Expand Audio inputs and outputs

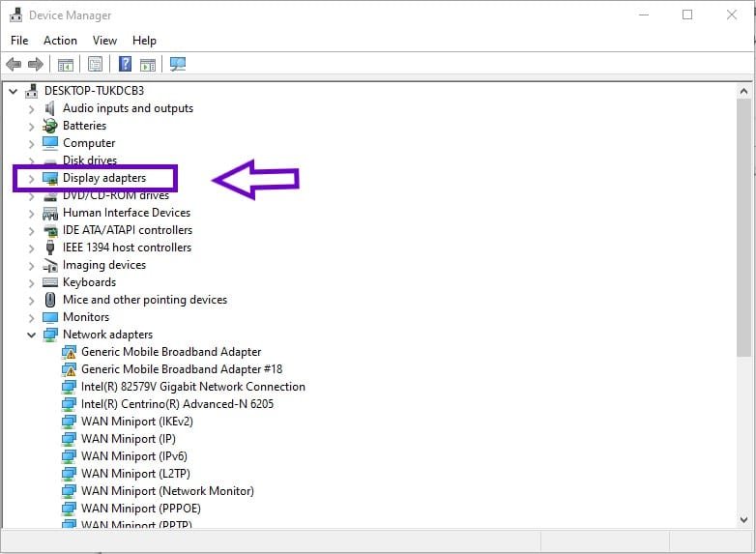(31, 109)
